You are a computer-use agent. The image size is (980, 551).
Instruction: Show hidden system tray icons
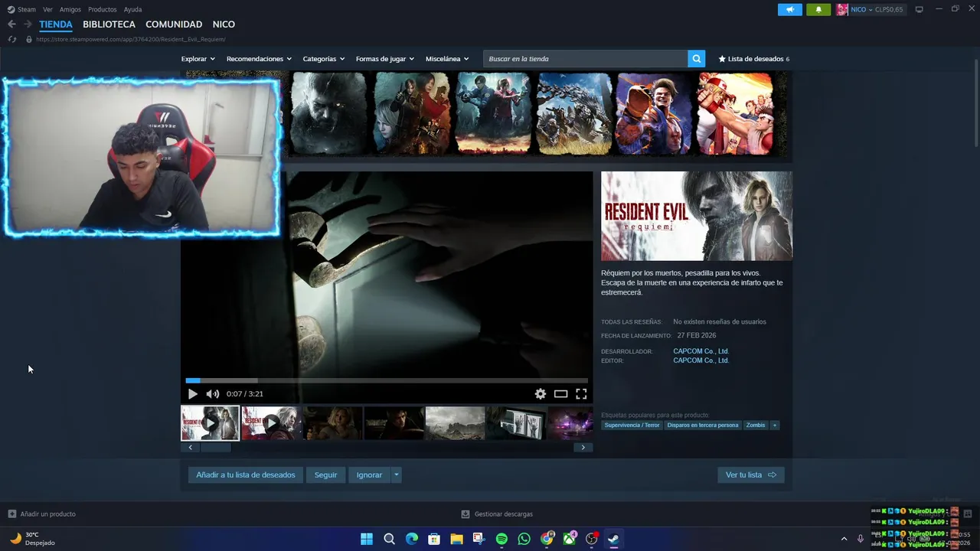click(x=844, y=539)
